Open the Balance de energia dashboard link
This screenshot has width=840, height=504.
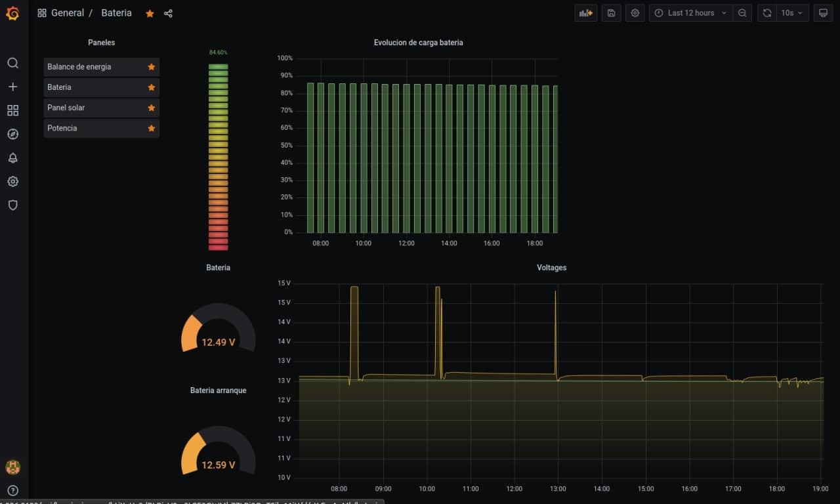(79, 67)
